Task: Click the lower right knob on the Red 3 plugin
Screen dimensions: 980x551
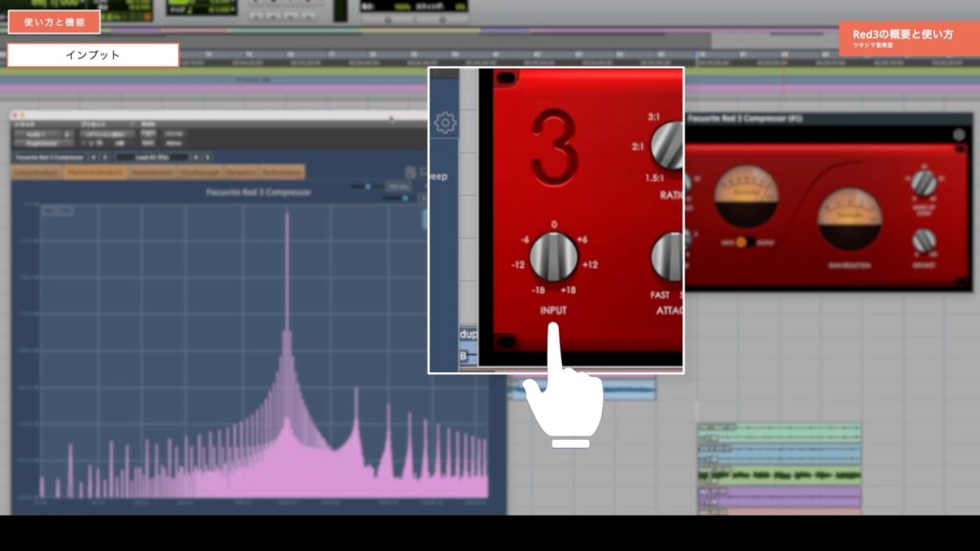Action: tap(924, 240)
